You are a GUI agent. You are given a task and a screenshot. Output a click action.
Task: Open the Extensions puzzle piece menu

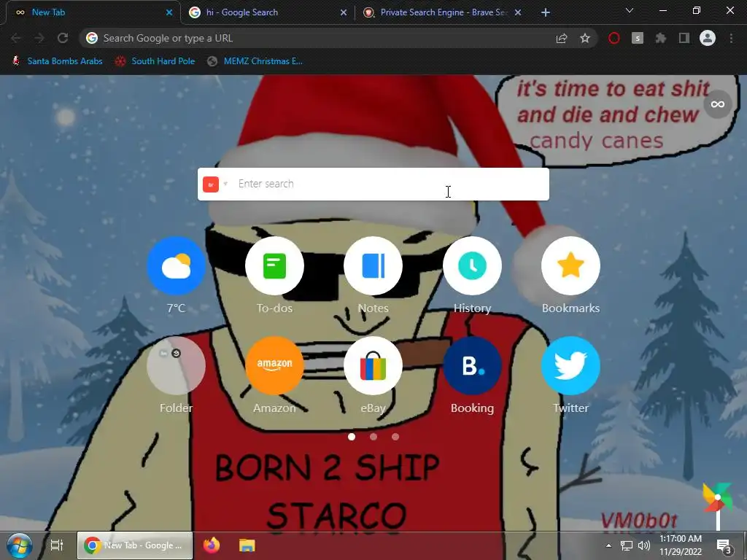[661, 38]
